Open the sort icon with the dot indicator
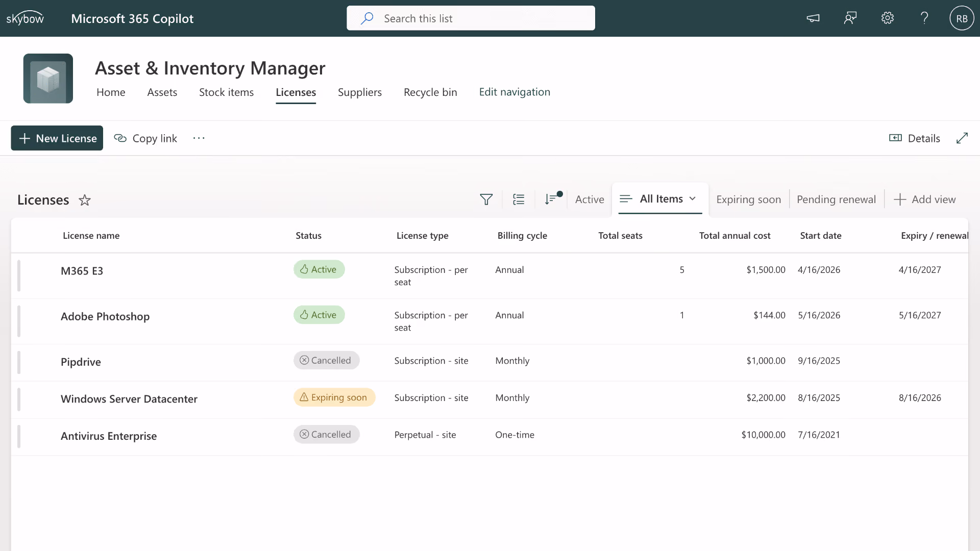This screenshot has width=980, height=551. tap(552, 199)
